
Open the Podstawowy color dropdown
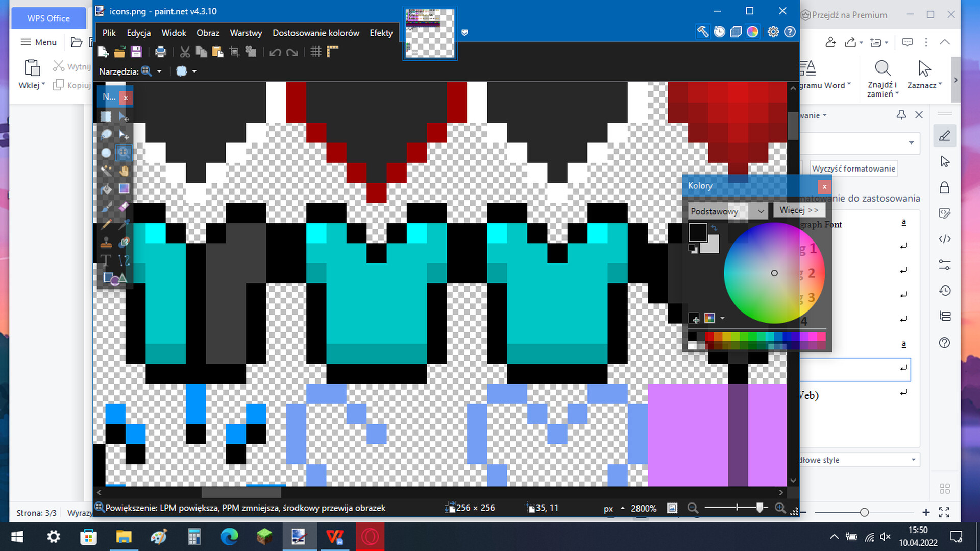tap(727, 211)
